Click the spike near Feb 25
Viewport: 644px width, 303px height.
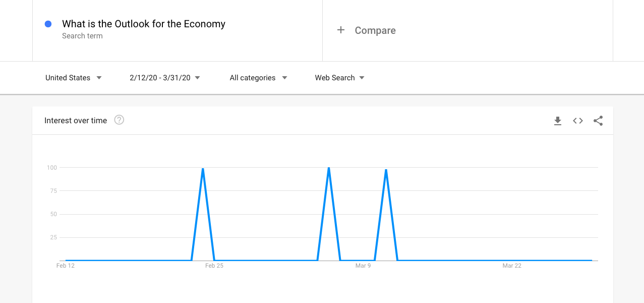point(202,169)
